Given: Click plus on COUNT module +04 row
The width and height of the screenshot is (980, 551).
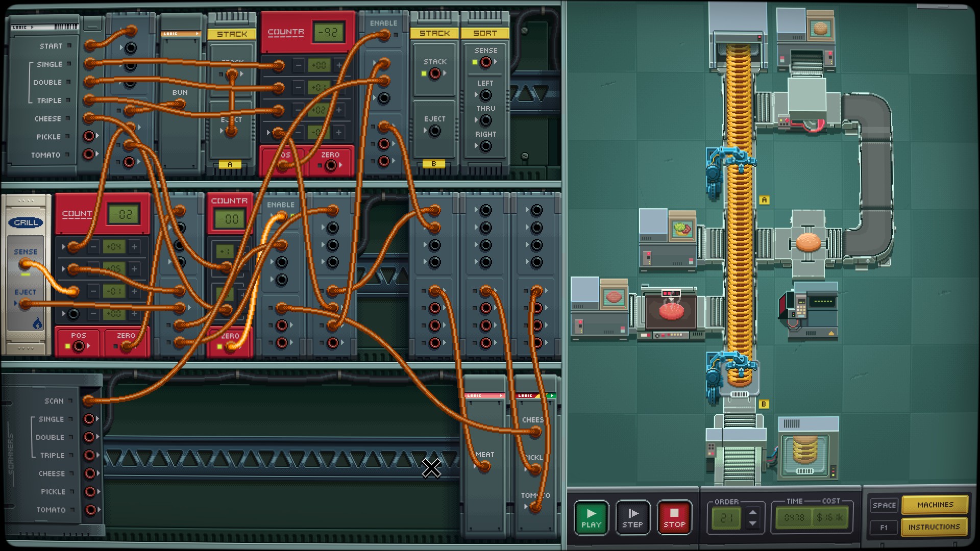Looking at the screenshot, I should pyautogui.click(x=134, y=247).
